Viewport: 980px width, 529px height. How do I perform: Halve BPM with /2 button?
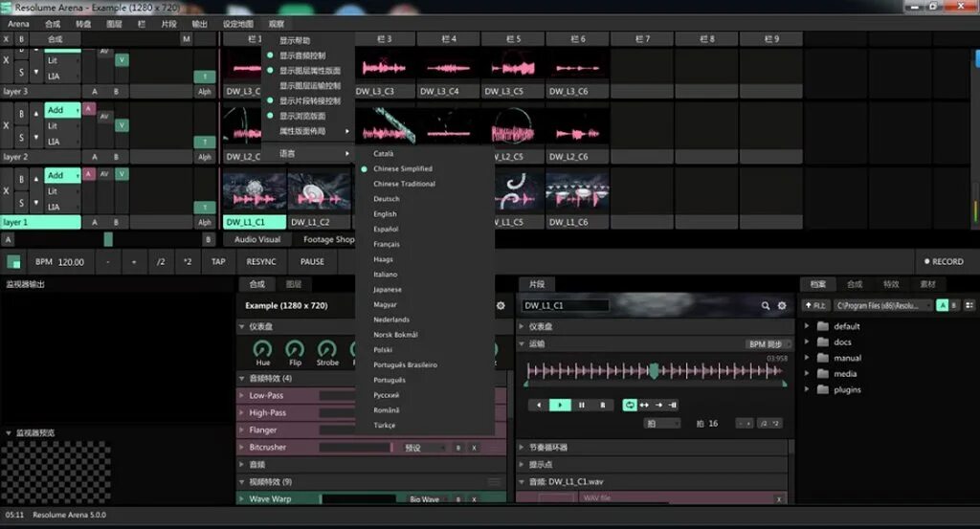(x=161, y=262)
